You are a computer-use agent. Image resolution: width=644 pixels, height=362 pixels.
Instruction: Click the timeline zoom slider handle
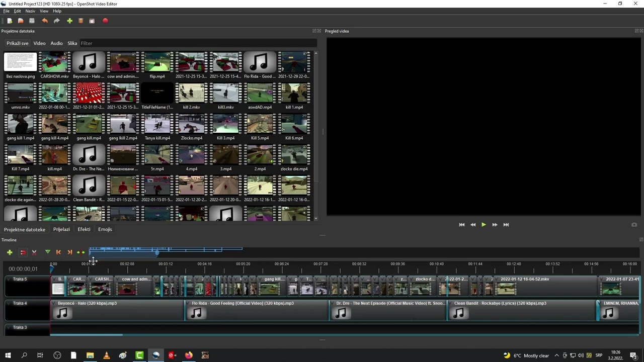click(x=157, y=252)
